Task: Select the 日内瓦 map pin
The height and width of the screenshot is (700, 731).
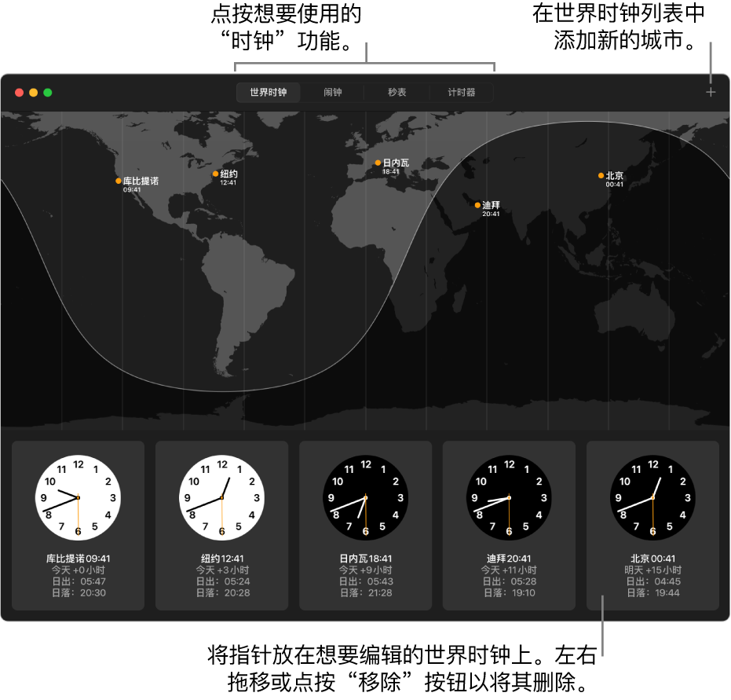Action: click(x=378, y=163)
